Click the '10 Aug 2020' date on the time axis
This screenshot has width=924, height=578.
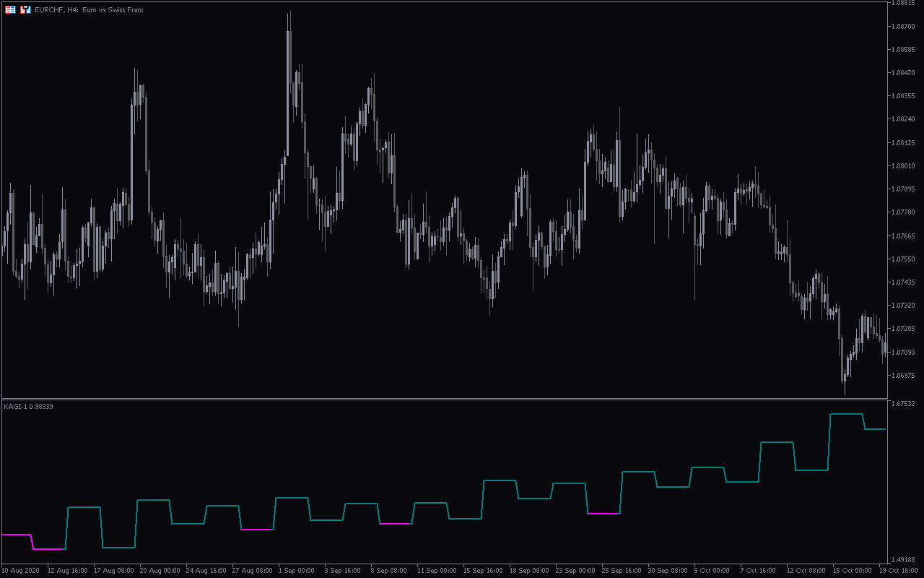pyautogui.click(x=21, y=571)
